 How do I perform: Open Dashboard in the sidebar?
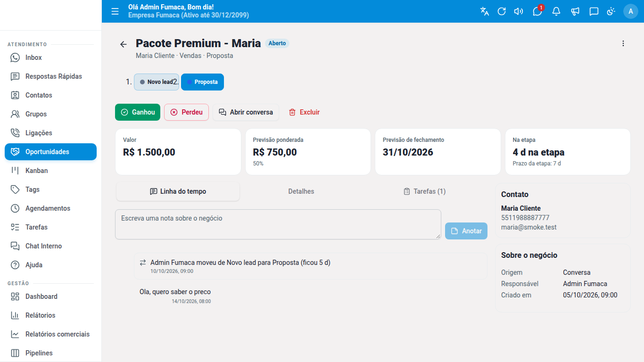[50, 296]
